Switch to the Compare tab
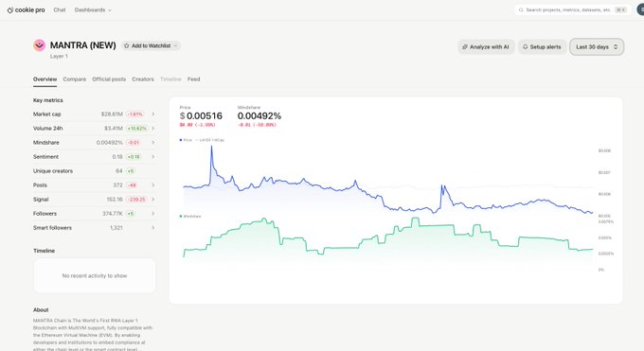 click(x=75, y=79)
